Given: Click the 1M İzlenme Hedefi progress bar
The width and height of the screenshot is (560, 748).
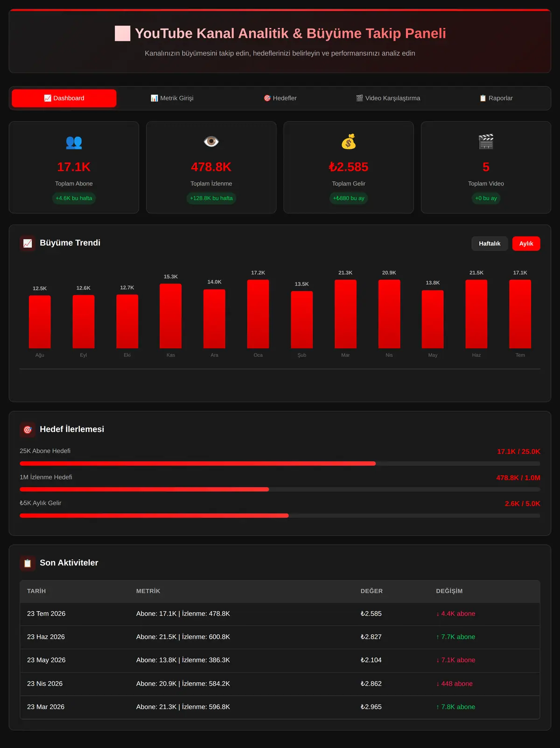Looking at the screenshot, I should coord(280,489).
